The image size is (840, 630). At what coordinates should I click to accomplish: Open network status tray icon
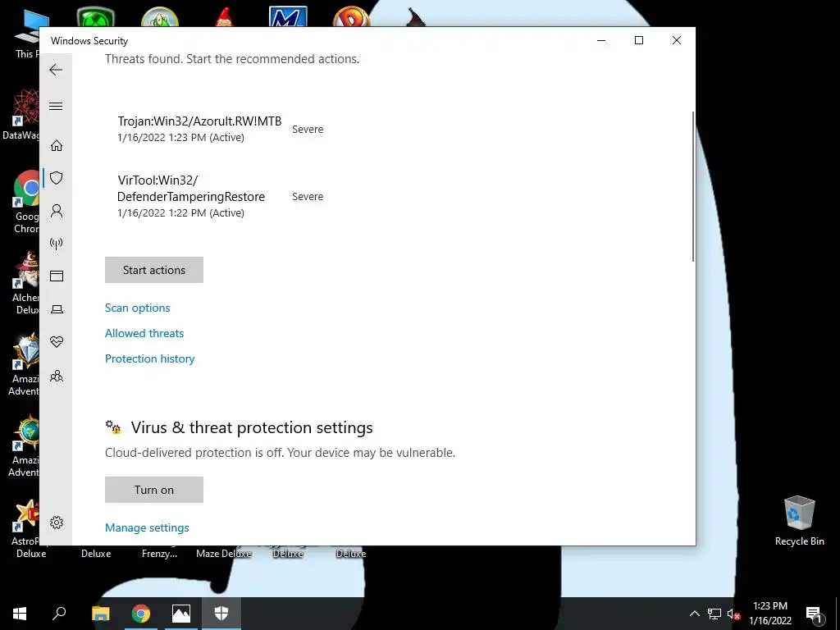click(714, 614)
